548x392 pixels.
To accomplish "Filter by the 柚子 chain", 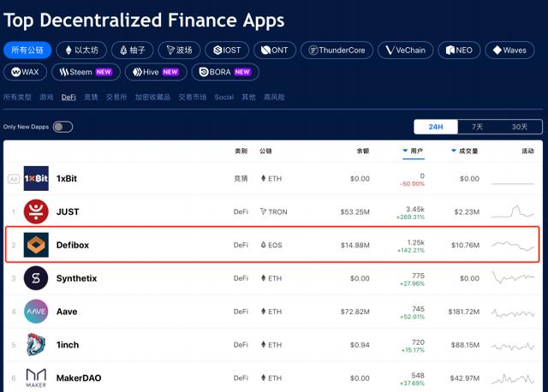I will 133,50.
